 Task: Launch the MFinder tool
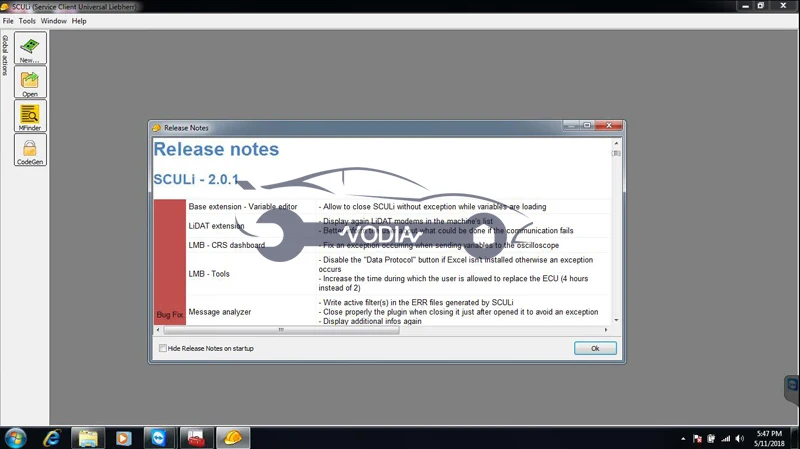pos(30,116)
